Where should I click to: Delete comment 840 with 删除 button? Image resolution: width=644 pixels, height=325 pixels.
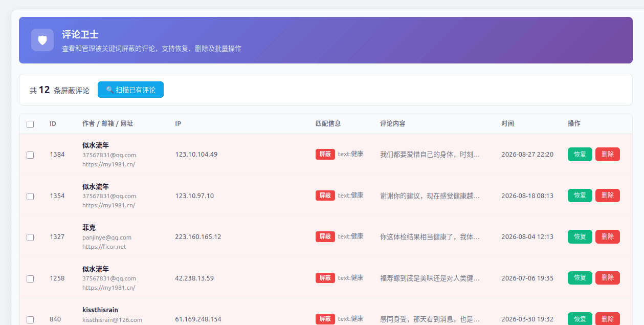(x=608, y=318)
